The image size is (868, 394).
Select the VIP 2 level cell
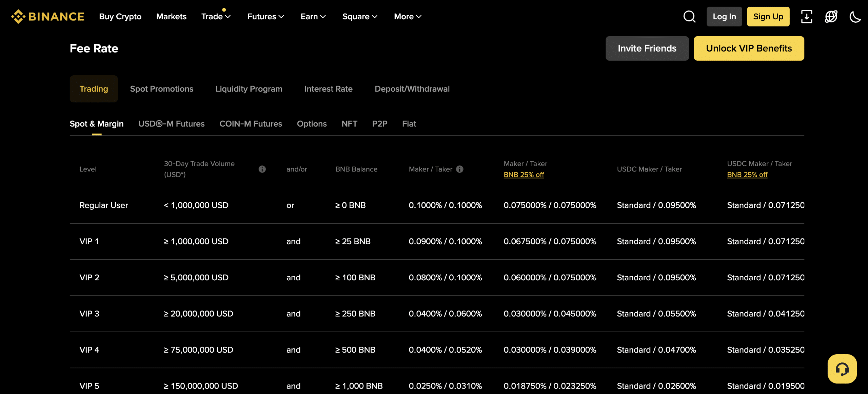pos(89,277)
